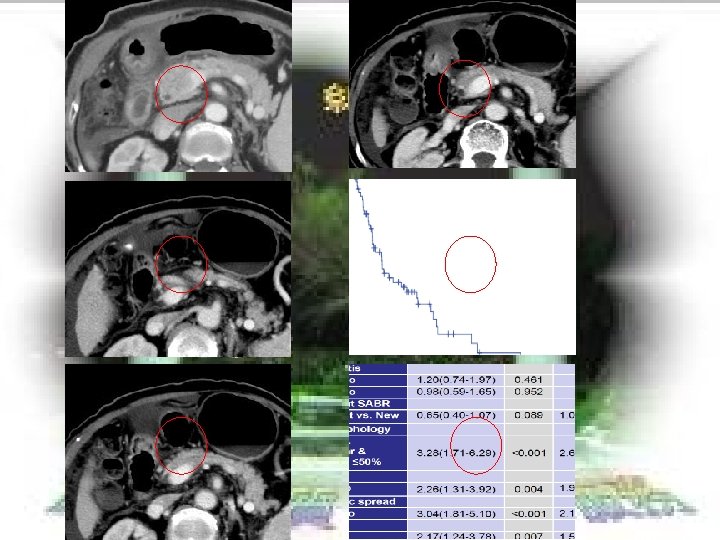
Task: Open the CT scan left of the hazard table
Action: click(178, 452)
